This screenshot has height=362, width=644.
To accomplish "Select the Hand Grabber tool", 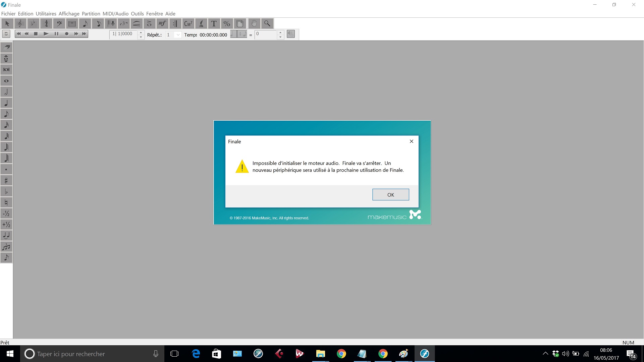I will (254, 23).
